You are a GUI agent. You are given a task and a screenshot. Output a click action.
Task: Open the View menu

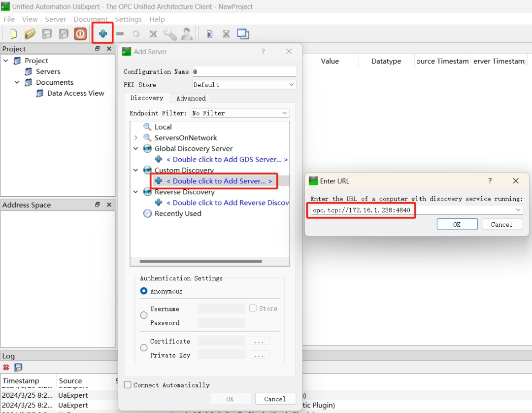tap(30, 19)
